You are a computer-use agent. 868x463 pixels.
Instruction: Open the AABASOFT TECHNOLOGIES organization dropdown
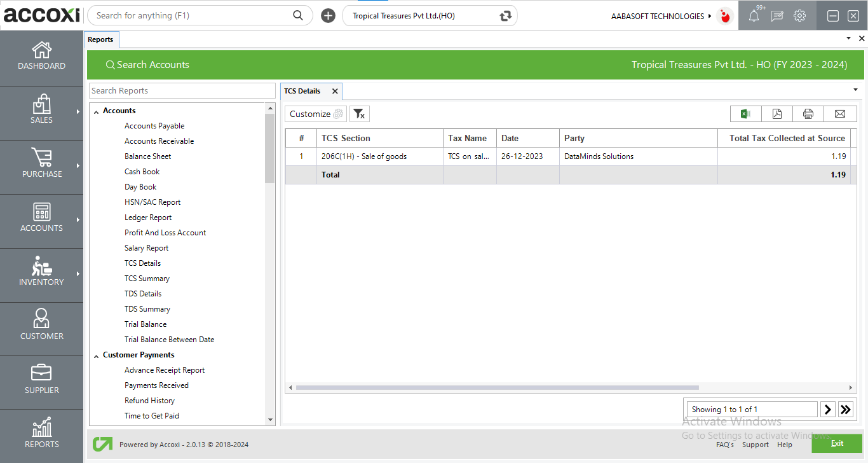[661, 16]
